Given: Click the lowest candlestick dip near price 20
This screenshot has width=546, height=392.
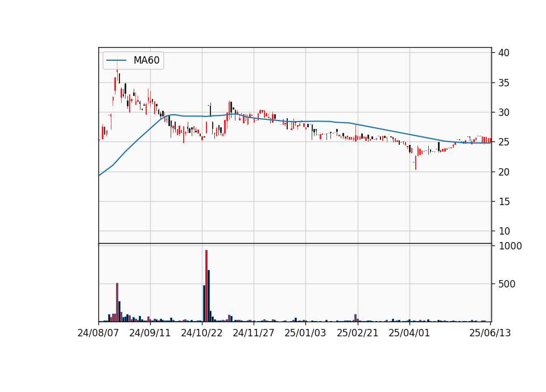Looking at the screenshot, I should pyautogui.click(x=416, y=163).
